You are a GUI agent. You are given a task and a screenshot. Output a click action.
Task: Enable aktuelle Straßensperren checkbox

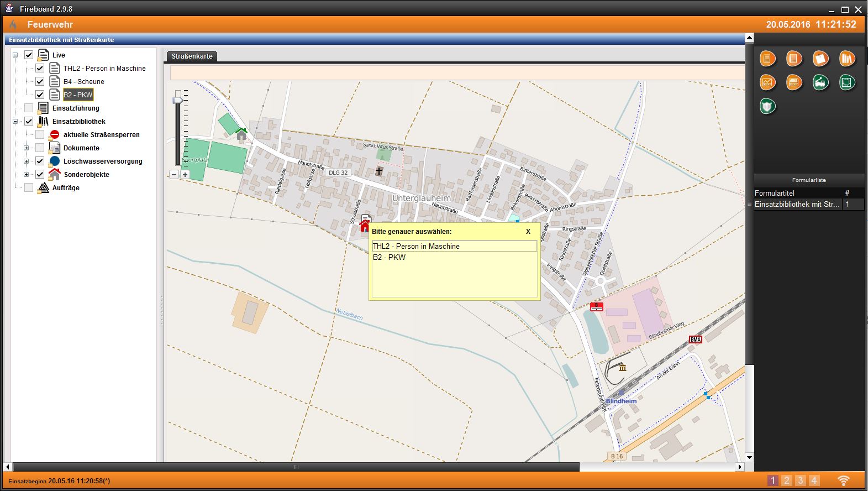[x=40, y=134]
